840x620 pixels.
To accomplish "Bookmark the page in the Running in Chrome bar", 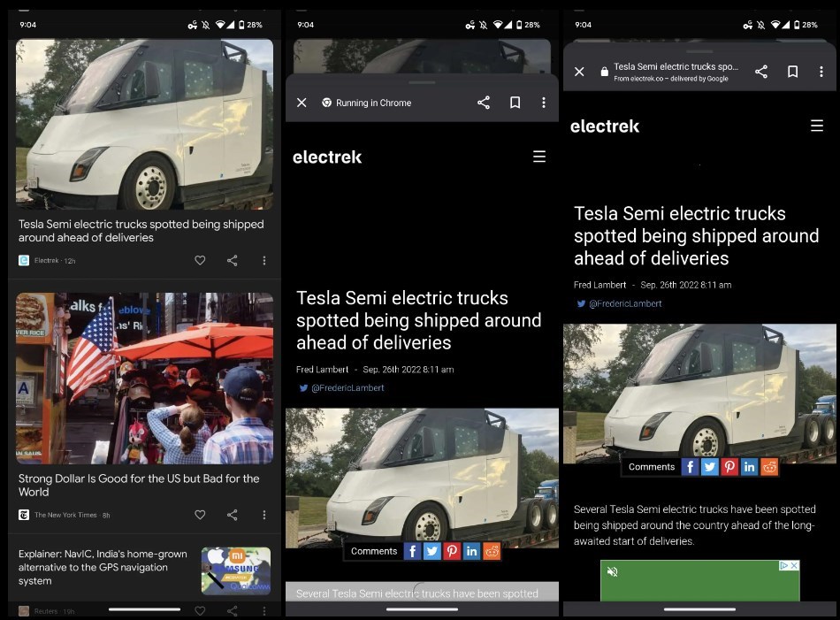I will click(515, 103).
